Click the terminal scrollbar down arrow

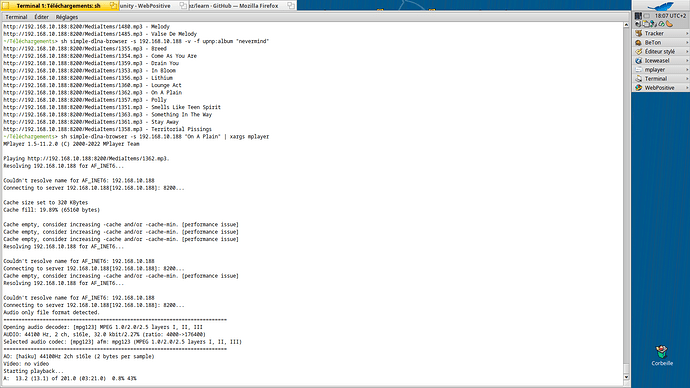[x=626, y=377]
